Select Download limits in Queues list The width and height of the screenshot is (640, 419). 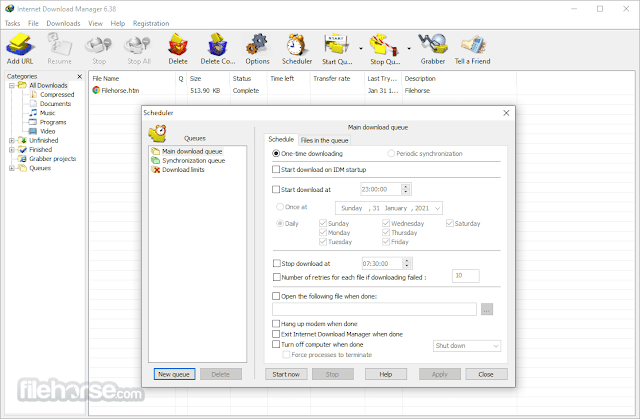point(183,170)
